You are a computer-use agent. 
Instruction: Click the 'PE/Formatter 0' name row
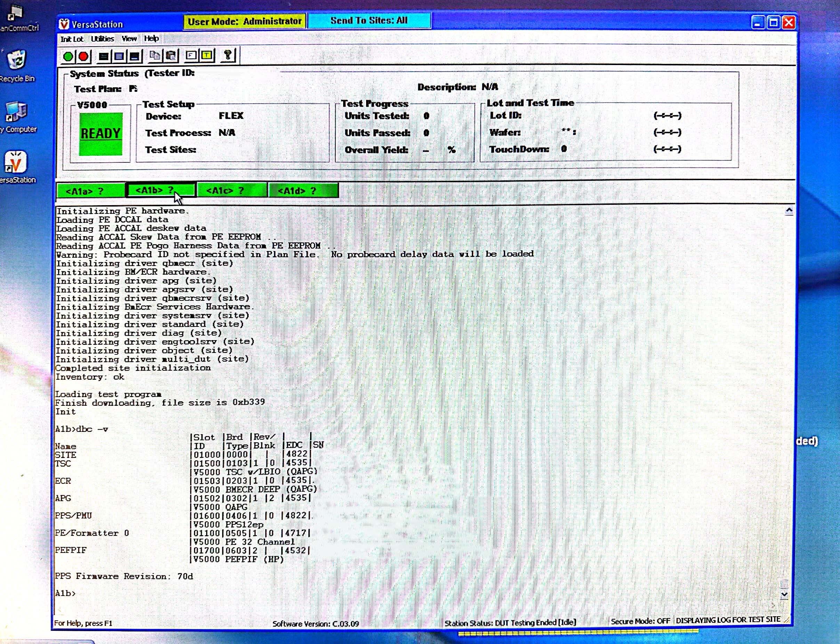(x=92, y=533)
